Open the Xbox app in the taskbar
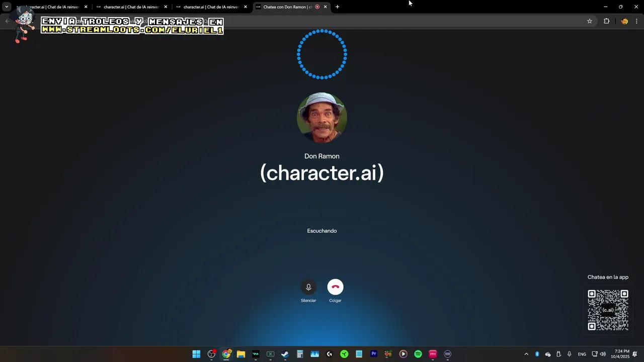644x362 pixels. 270,354
